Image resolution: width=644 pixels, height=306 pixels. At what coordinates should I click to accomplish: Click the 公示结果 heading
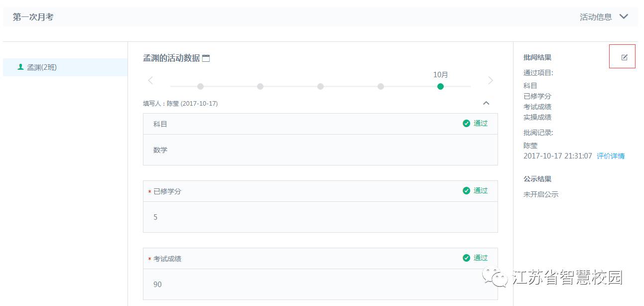[x=537, y=179]
